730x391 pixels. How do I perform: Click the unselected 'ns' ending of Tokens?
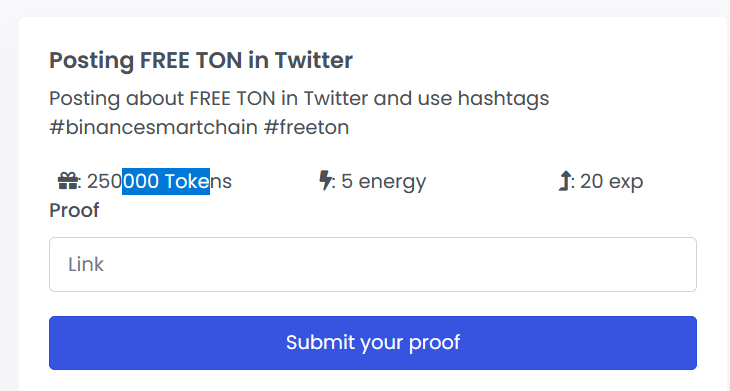(x=221, y=181)
